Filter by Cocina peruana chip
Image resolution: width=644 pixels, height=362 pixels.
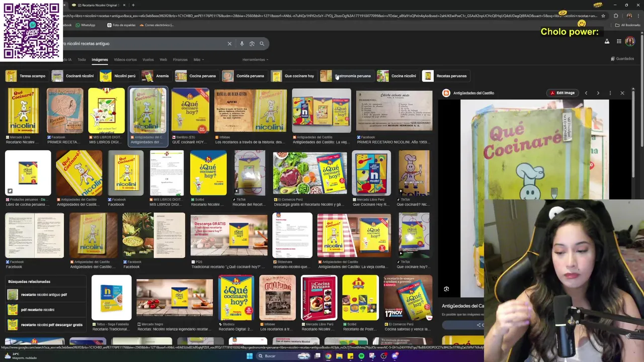pos(196,76)
